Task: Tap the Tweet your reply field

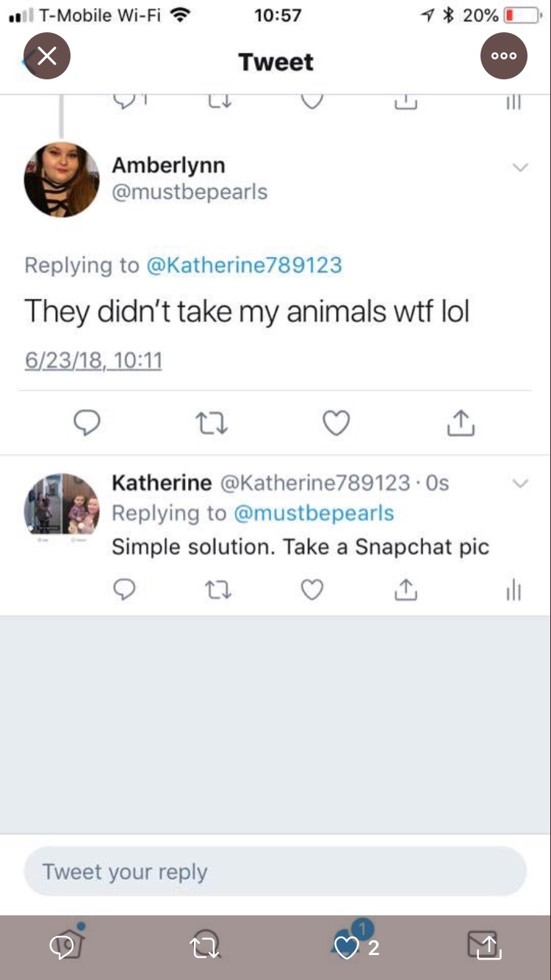Action: [x=275, y=871]
